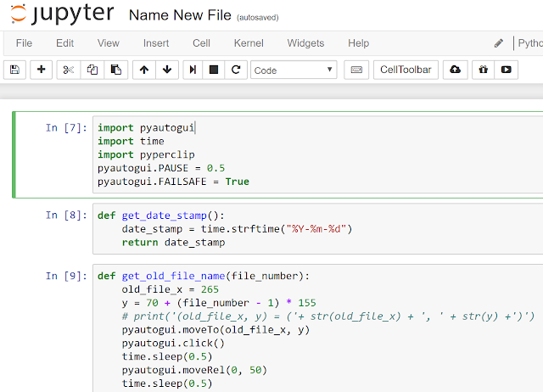The image size is (543, 392).
Task: Click inside the get_old_file_name code cell
Action: (x=317, y=328)
